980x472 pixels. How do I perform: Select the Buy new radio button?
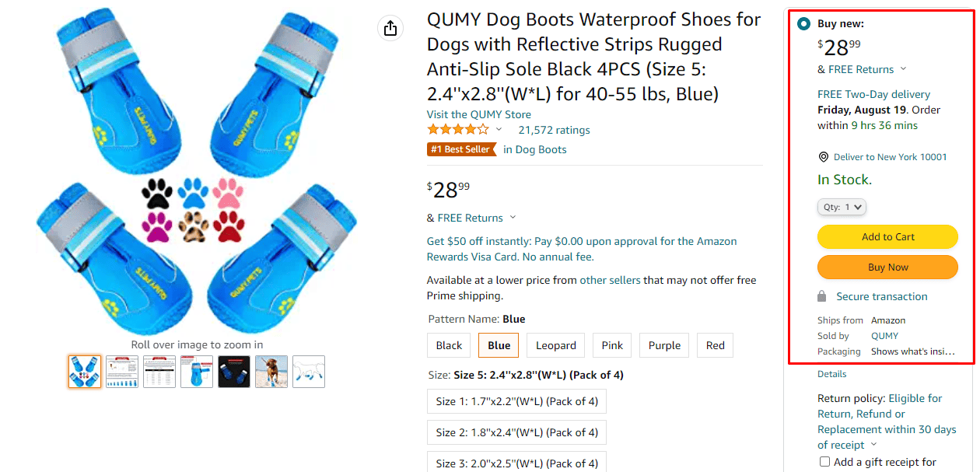(803, 24)
